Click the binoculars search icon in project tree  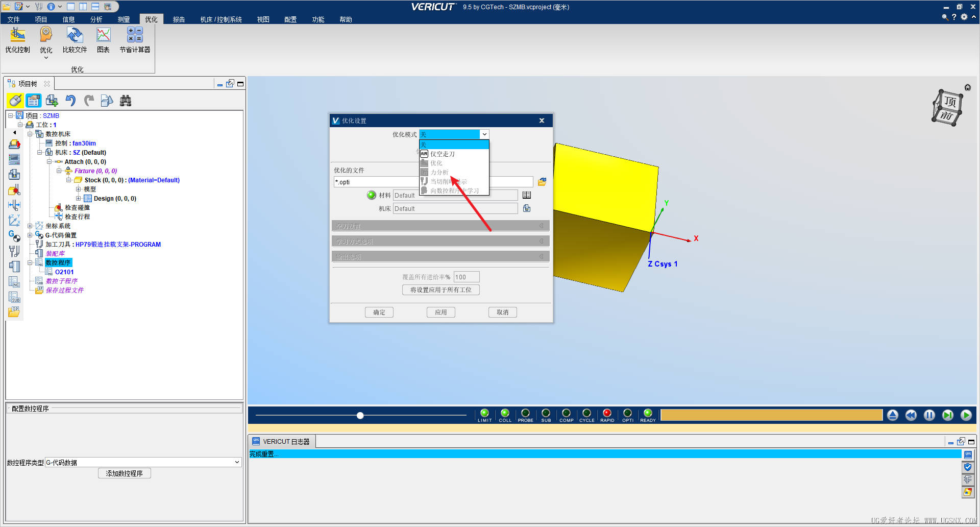point(126,101)
